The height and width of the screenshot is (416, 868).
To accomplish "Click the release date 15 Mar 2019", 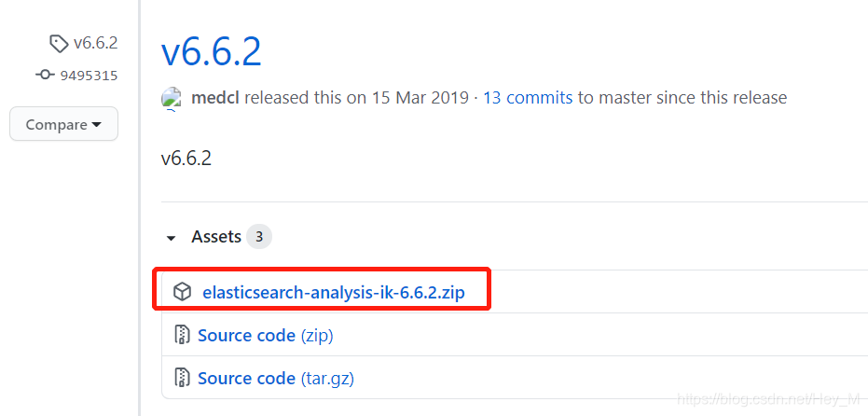I will click(x=420, y=98).
